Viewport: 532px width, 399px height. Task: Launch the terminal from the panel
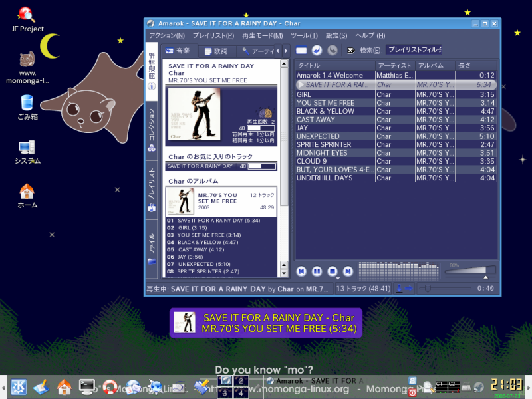coord(87,387)
